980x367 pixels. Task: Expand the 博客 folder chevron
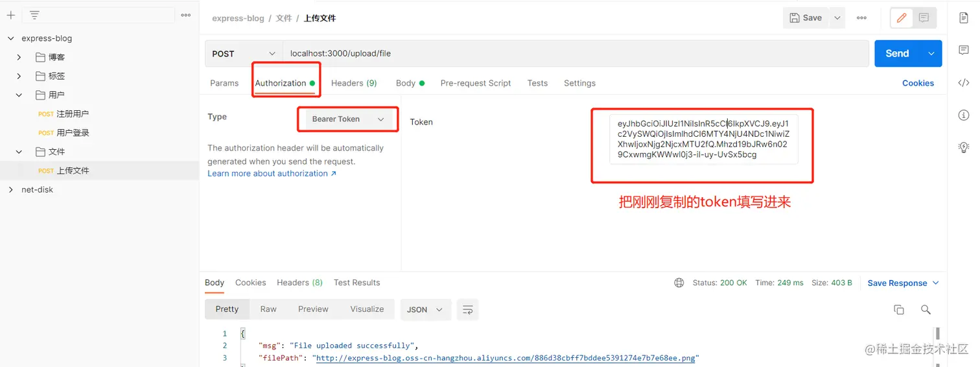(19, 57)
